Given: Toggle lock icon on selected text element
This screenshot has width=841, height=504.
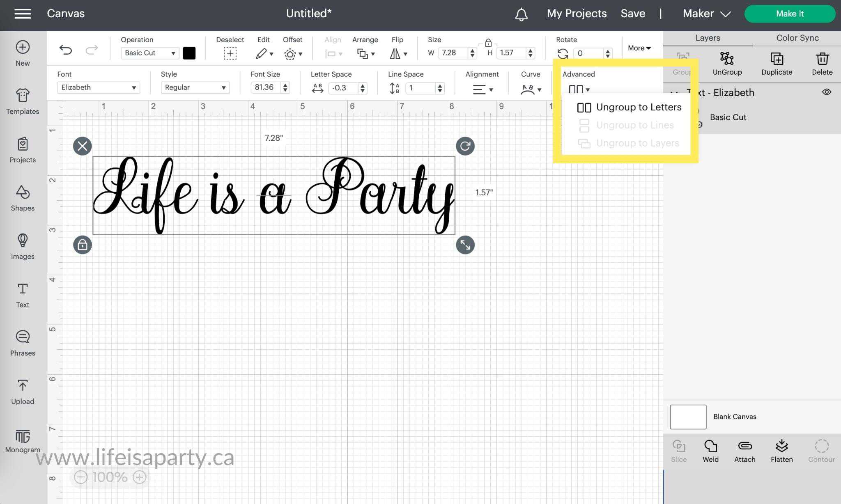Looking at the screenshot, I should click(x=83, y=245).
